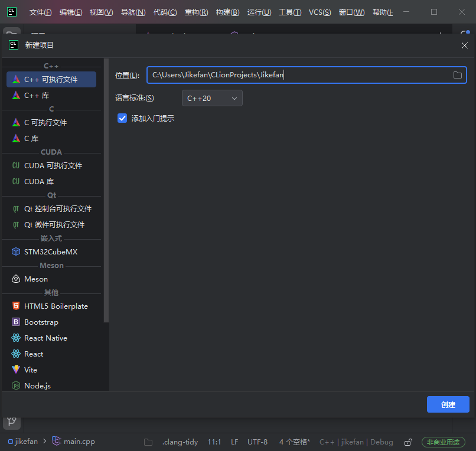Toggle read-only lock icon in status bar
Screen dimensions: 476x451
pyautogui.click(x=408, y=442)
